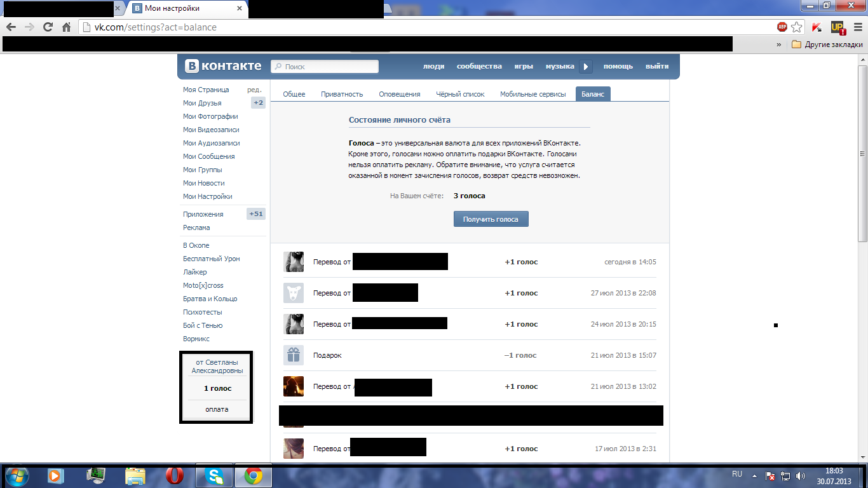Open Windows Explorer from the taskbar
This screenshot has height=488, width=868.
click(135, 475)
